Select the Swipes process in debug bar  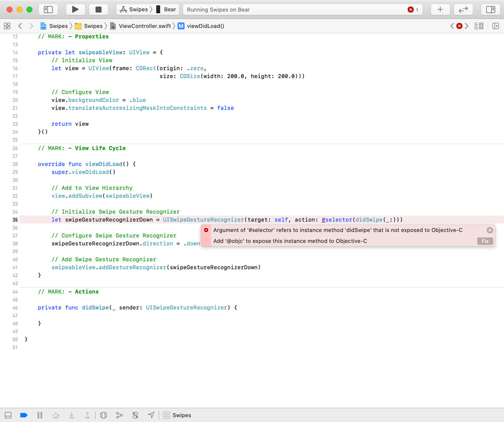tap(177, 415)
